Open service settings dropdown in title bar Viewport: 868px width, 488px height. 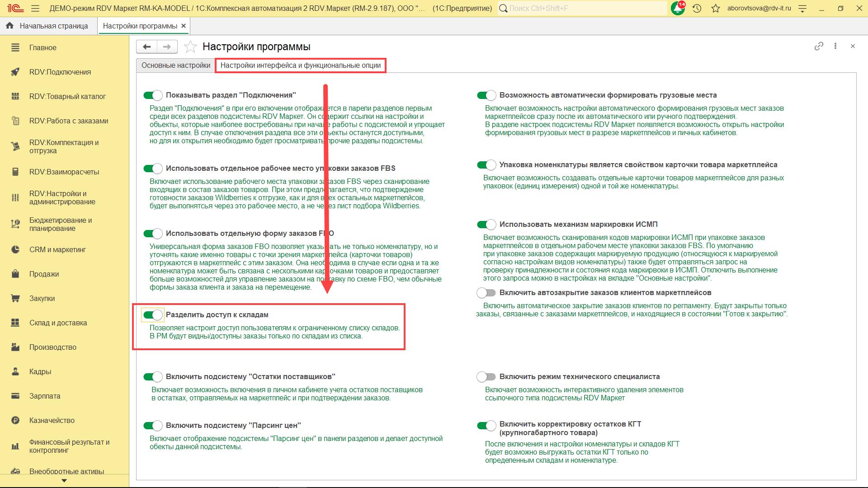tap(802, 8)
